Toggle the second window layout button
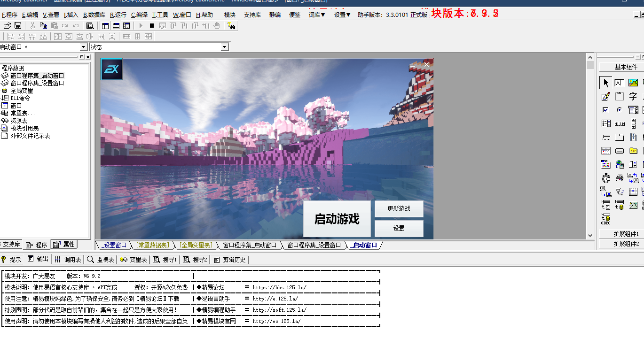 [x=116, y=25]
